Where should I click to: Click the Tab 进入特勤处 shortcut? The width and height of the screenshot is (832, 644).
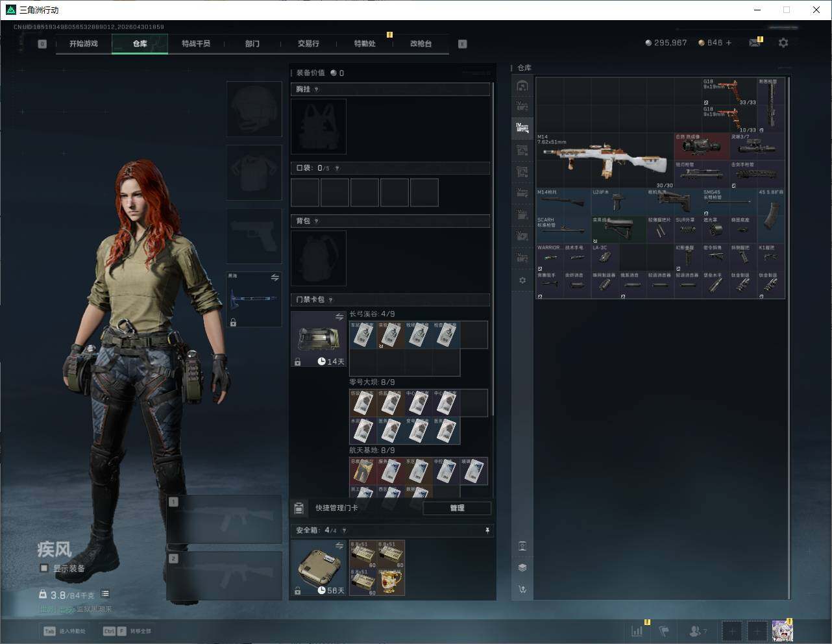coord(64,631)
